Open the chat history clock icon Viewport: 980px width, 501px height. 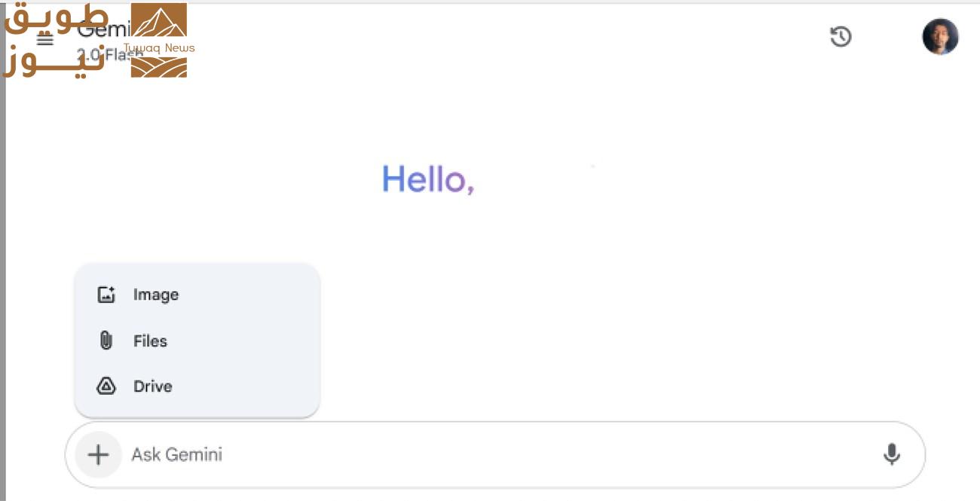click(x=841, y=36)
